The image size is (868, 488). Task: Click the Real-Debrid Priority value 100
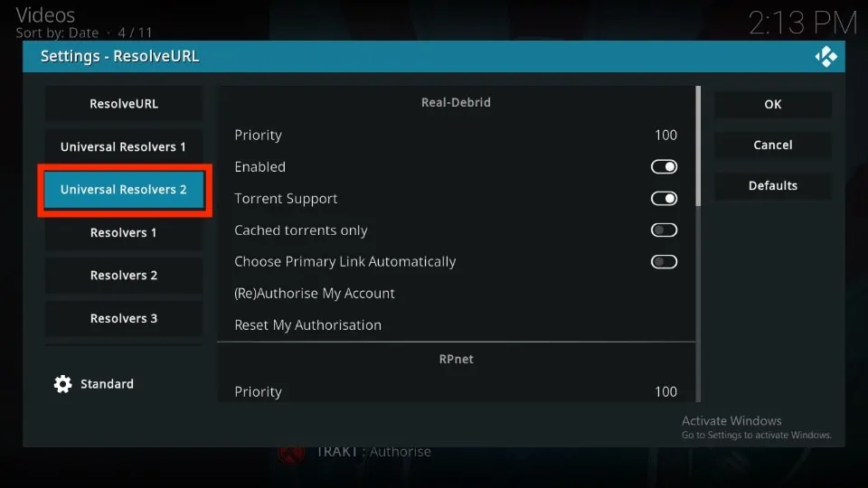(x=665, y=135)
